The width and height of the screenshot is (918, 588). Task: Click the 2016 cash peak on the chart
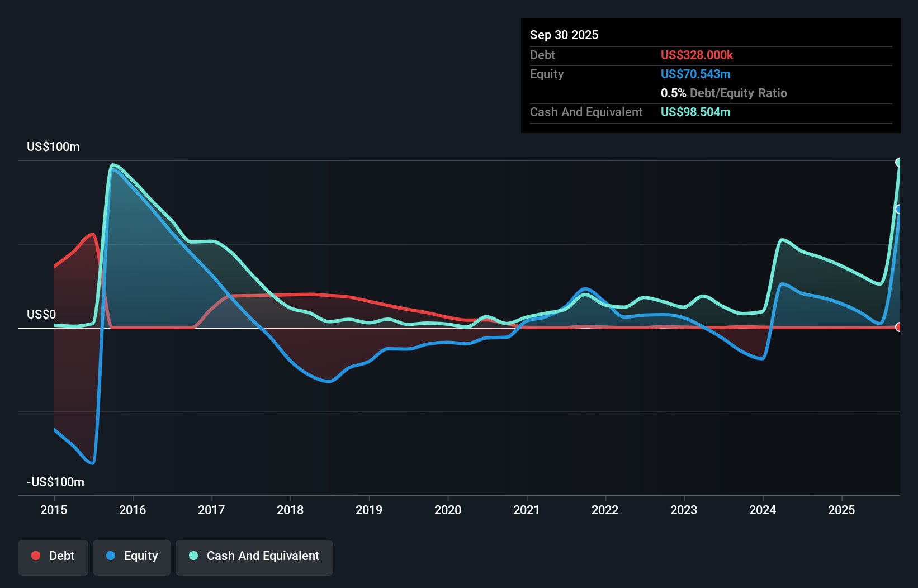114,165
